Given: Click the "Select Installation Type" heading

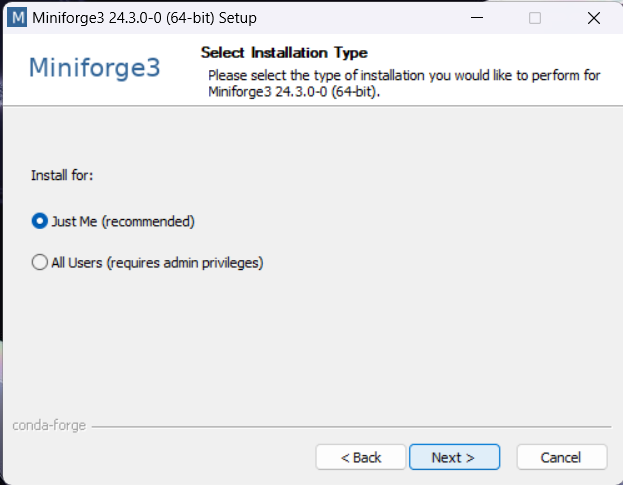Looking at the screenshot, I should 284,52.
